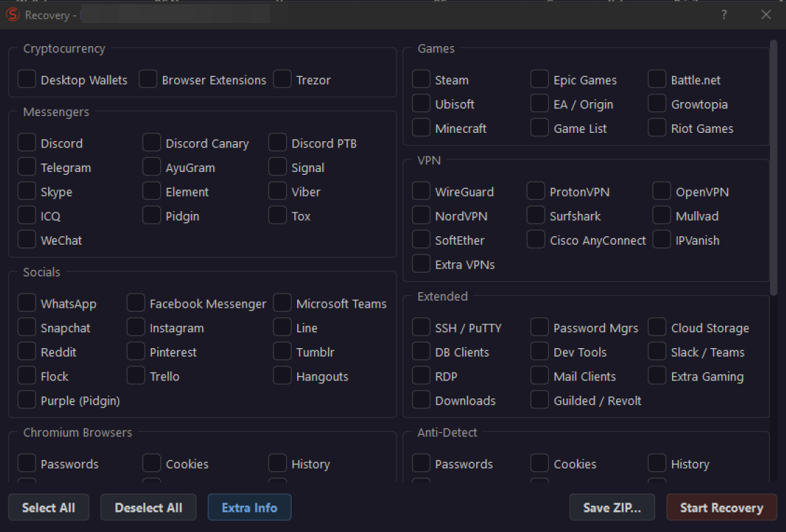Tick Cookies under Anti-Detect
Screen dimensions: 786x532
tap(539, 463)
